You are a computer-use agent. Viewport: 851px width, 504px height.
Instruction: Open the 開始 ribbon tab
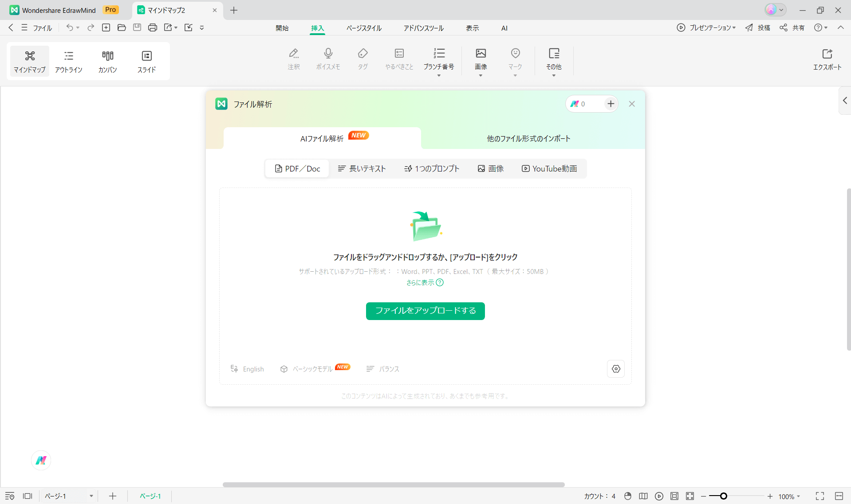tap(282, 28)
